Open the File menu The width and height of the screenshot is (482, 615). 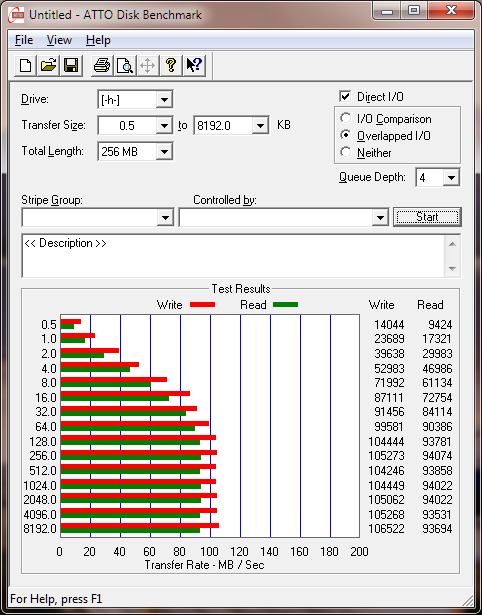tap(24, 40)
